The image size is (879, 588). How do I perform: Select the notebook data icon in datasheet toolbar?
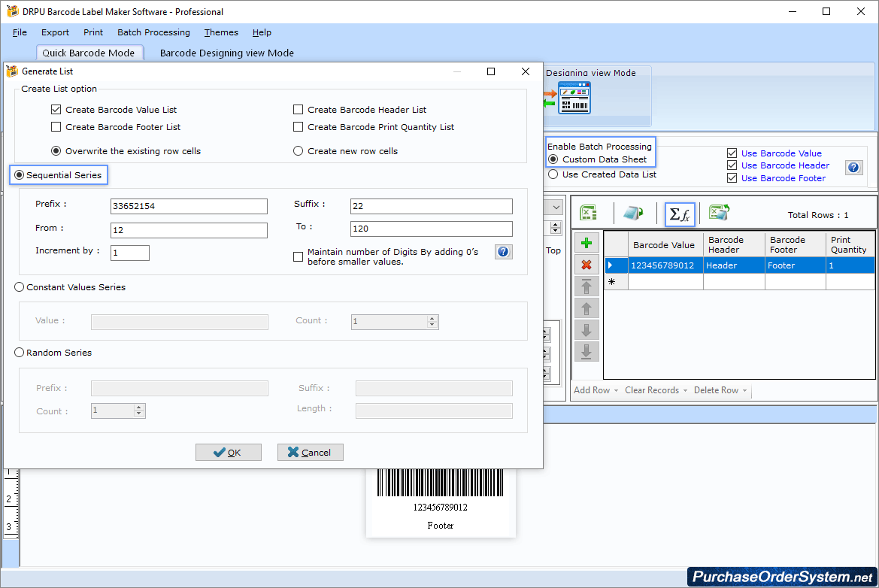[x=634, y=214]
